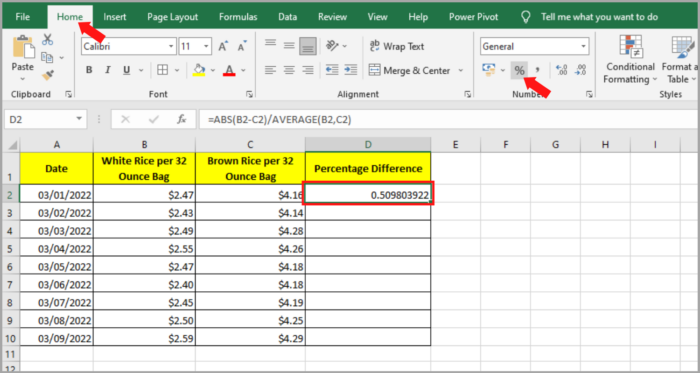Viewport: 700px width, 373px height.
Task: Expand the Paste options arrow
Action: 22,79
